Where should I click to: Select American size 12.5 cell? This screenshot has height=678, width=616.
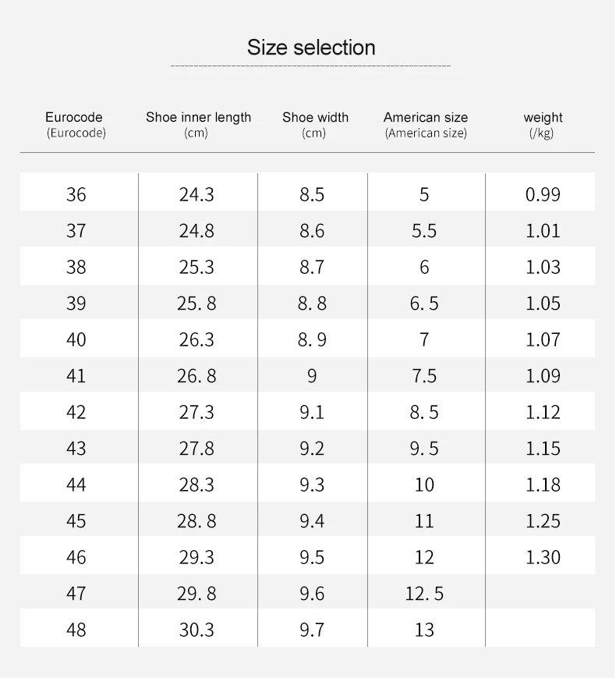point(424,594)
